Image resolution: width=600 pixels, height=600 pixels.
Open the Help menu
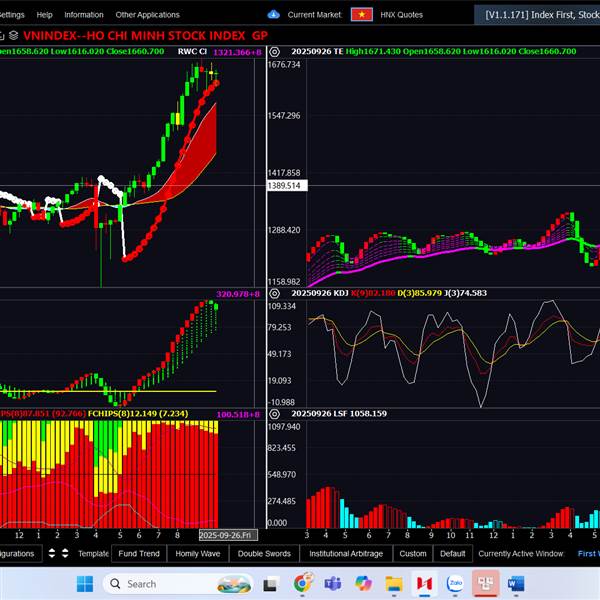point(44,15)
